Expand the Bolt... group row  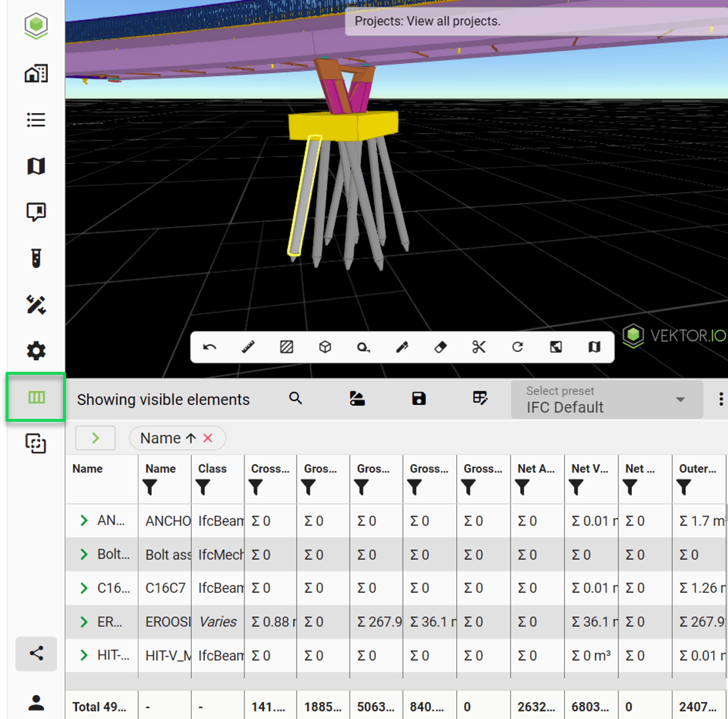click(x=84, y=554)
